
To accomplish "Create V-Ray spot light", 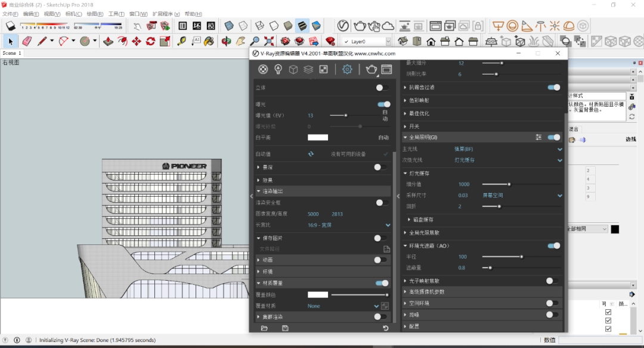I will [x=527, y=26].
